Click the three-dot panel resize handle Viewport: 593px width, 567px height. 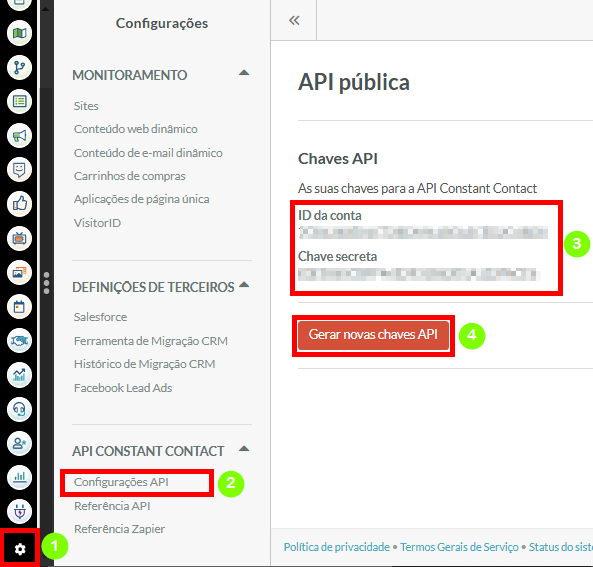(46, 283)
